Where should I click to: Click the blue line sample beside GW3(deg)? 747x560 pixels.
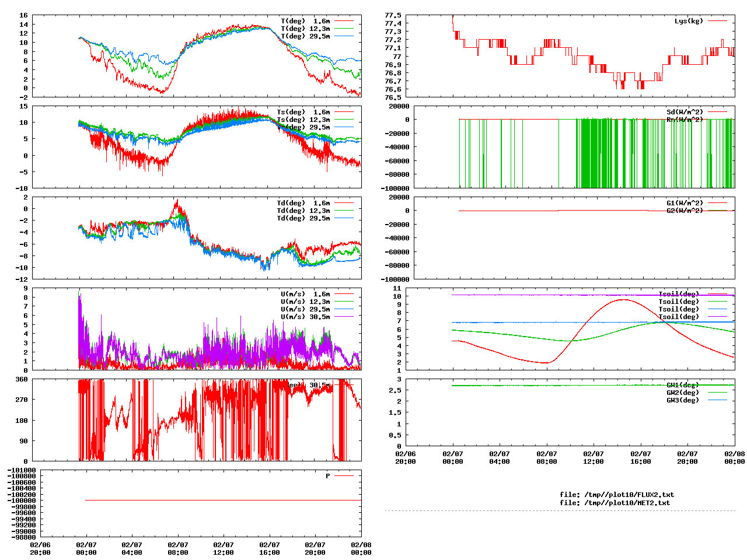click(x=717, y=400)
